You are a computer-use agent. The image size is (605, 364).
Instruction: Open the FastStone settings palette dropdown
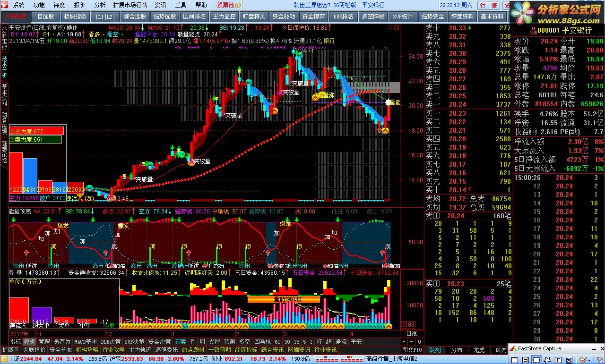click(x=589, y=359)
